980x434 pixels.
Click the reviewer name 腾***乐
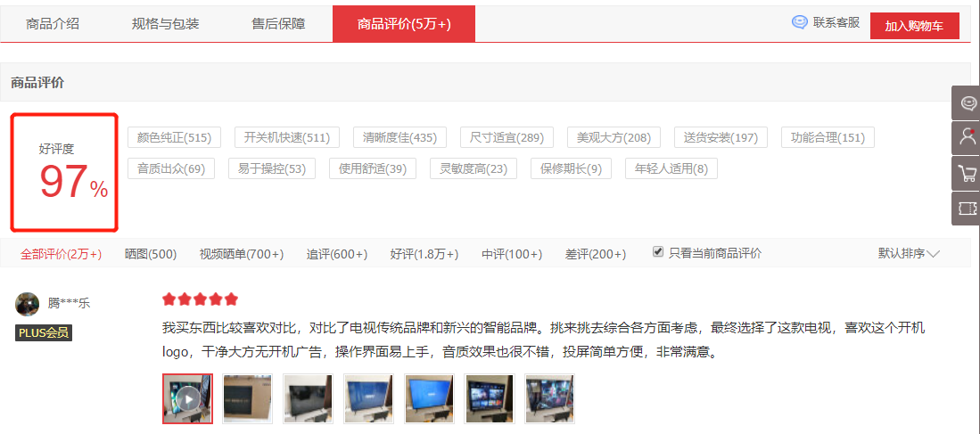coord(69,304)
